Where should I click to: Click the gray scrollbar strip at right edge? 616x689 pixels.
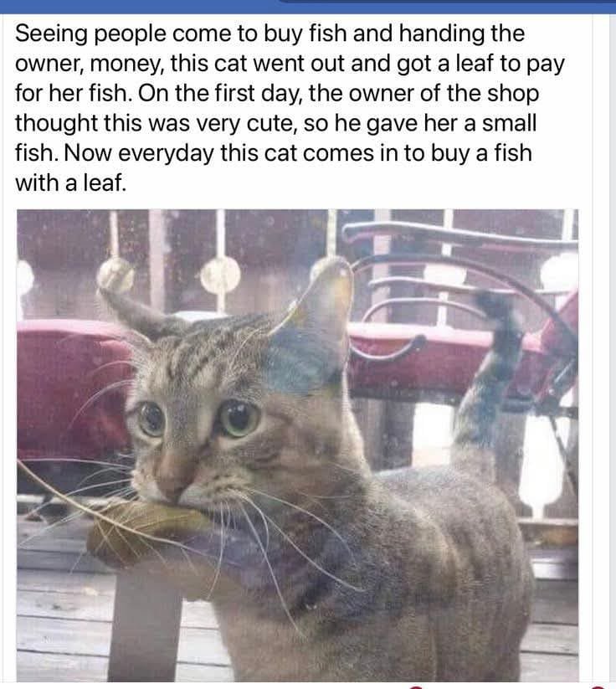click(x=612, y=352)
